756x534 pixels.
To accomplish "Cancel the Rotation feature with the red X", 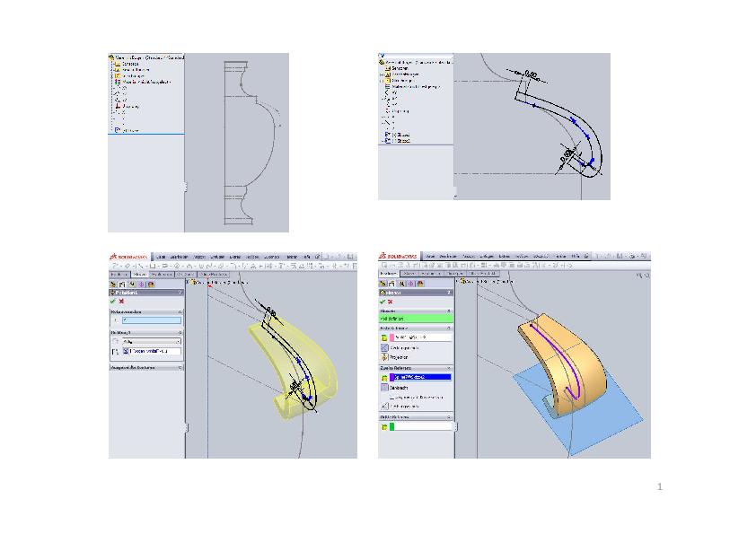I will coord(121,302).
